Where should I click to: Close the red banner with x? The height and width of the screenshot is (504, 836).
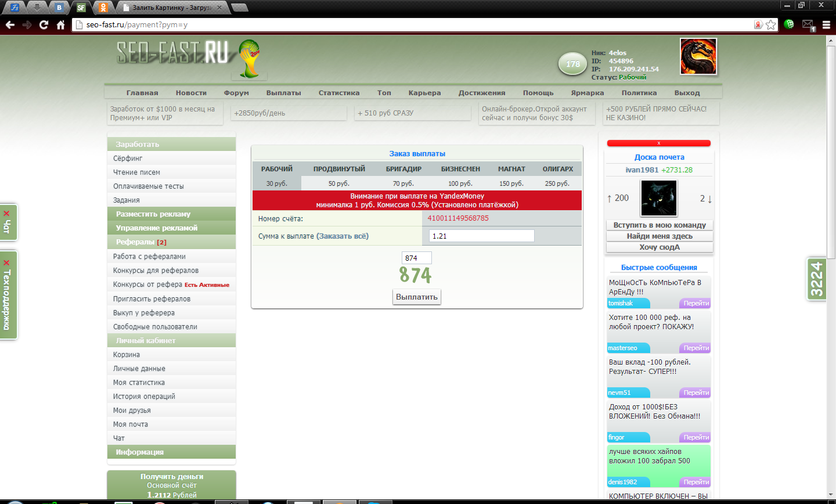pos(658,143)
